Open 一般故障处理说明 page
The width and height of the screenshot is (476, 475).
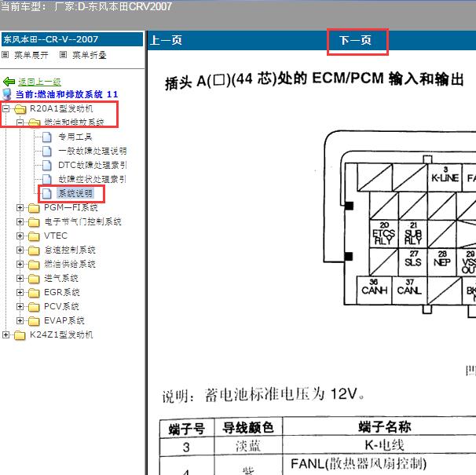pyautogui.click(x=92, y=151)
